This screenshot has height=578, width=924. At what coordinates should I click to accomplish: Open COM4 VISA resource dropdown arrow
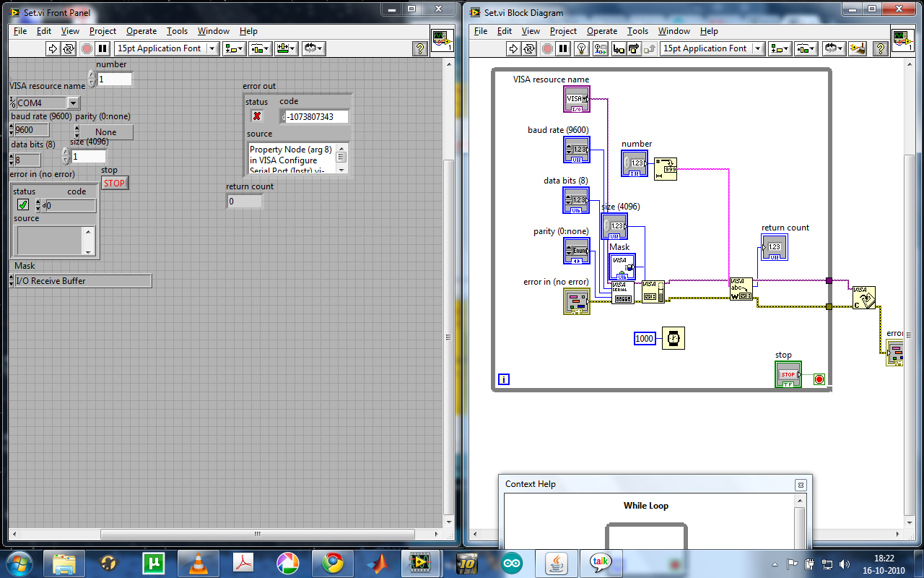click(73, 103)
